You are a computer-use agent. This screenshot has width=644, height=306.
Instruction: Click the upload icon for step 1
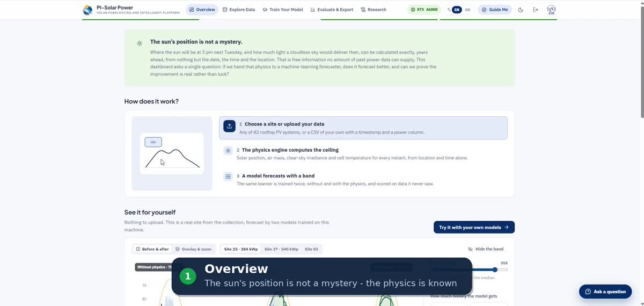[229, 126]
